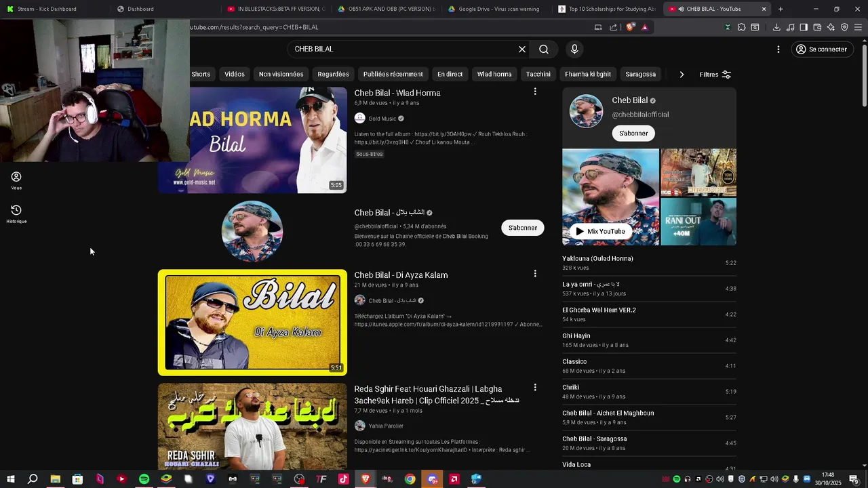This screenshot has width=868, height=488.
Task: Open Cheb Bilal channel avatar in results
Action: 252,231
